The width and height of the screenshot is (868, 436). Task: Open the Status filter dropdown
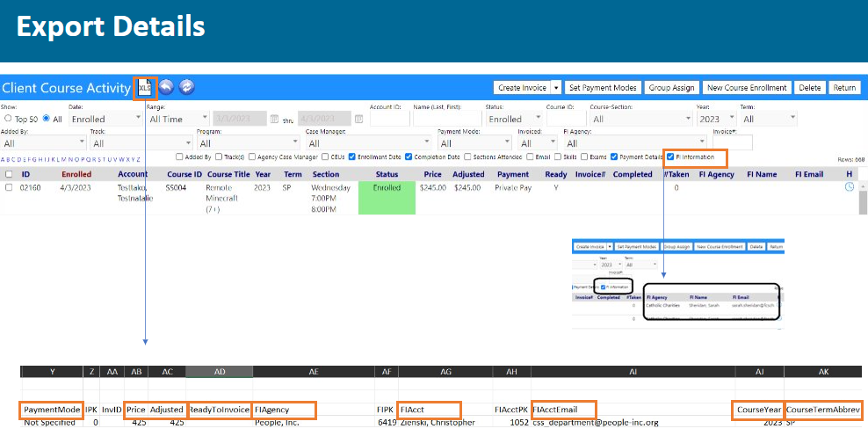click(514, 119)
